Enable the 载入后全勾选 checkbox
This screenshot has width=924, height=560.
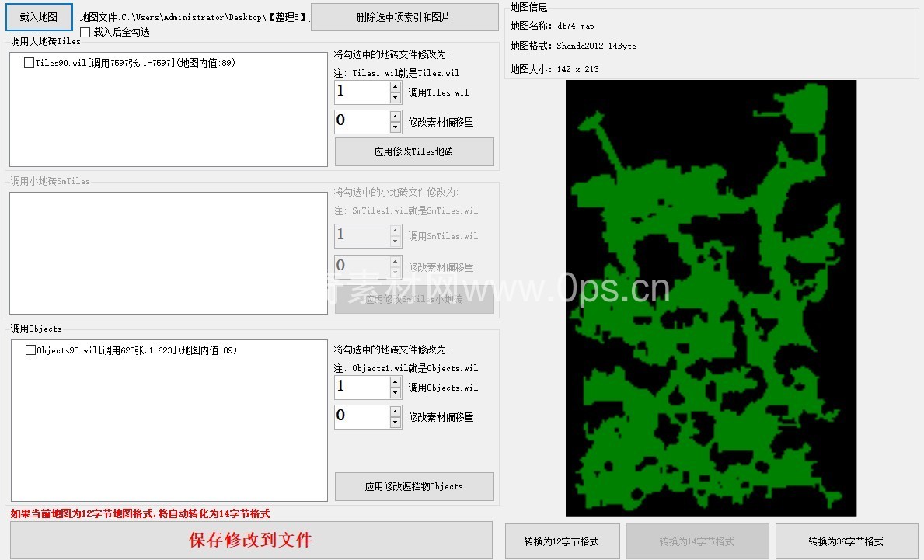pyautogui.click(x=85, y=33)
